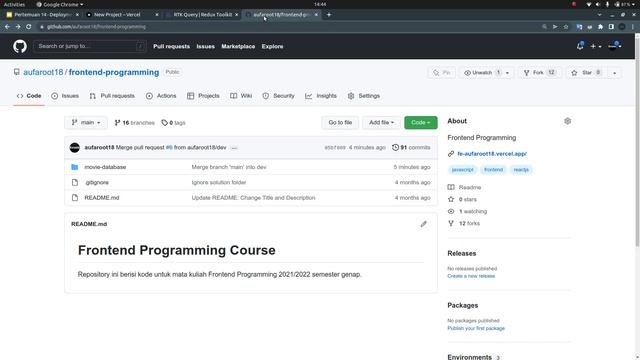640x360 pixels.
Task: Reload the page in Chrome
Action: coord(29,27)
